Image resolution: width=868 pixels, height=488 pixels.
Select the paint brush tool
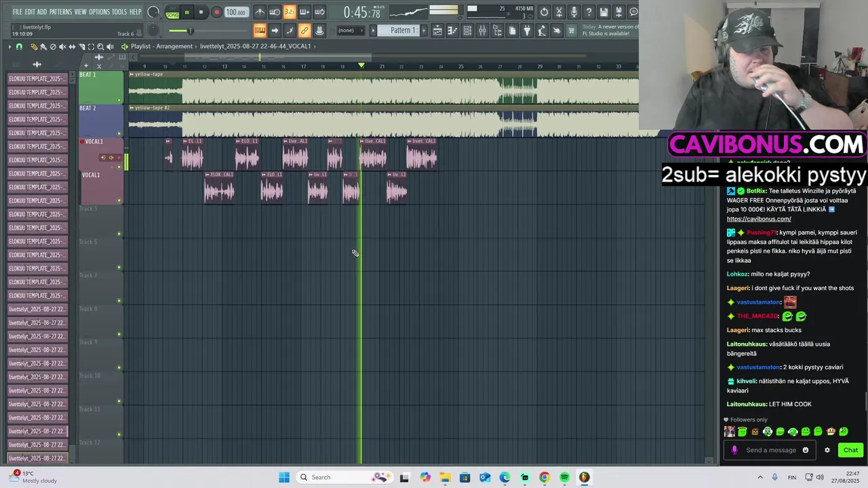(43, 46)
